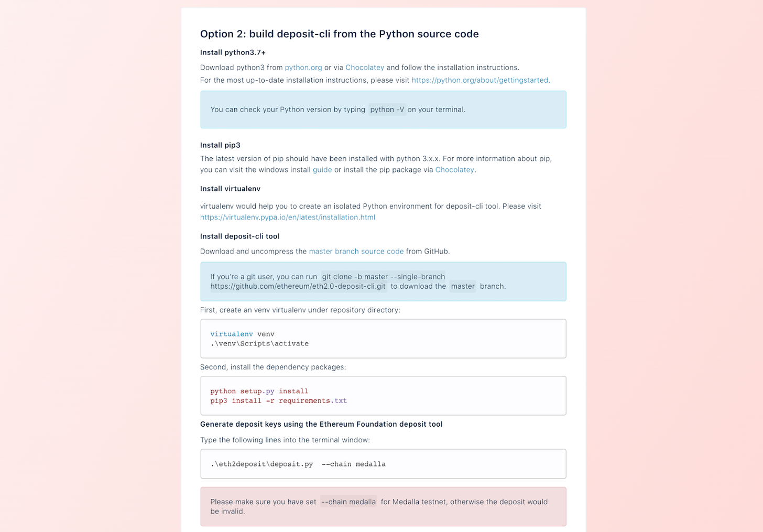Click Chocolatey link for pip package
Image resolution: width=763 pixels, height=532 pixels.
[454, 170]
